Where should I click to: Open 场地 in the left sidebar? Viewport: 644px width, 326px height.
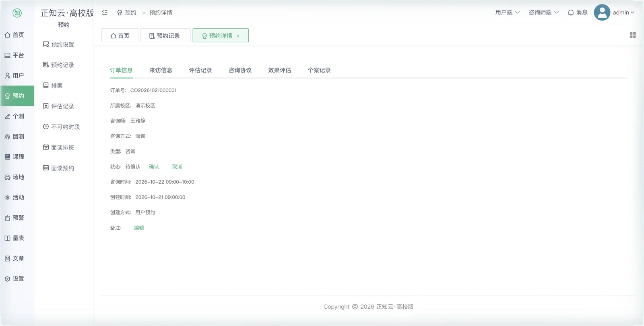(x=14, y=177)
